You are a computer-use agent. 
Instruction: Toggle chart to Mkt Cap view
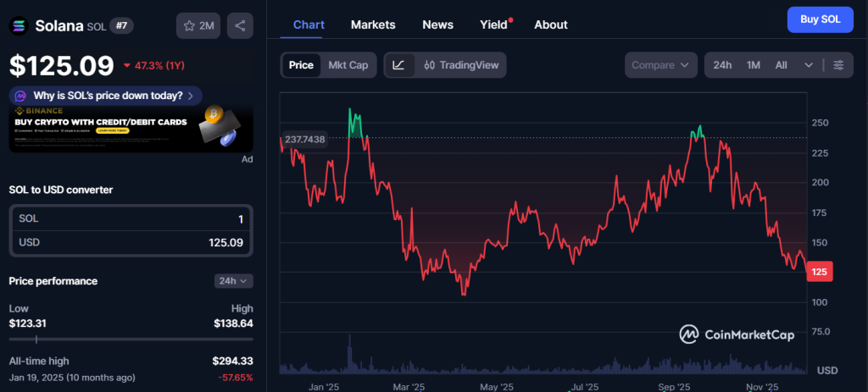(x=348, y=64)
